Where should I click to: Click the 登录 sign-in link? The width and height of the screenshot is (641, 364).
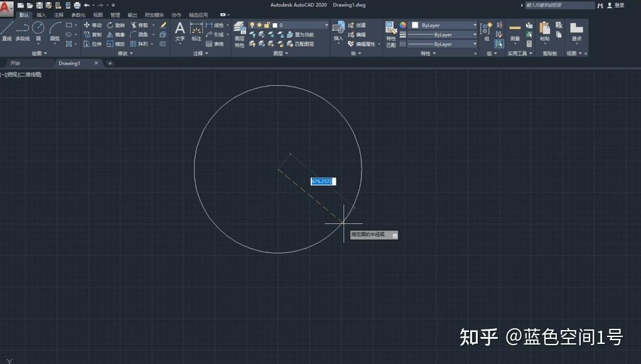619,5
